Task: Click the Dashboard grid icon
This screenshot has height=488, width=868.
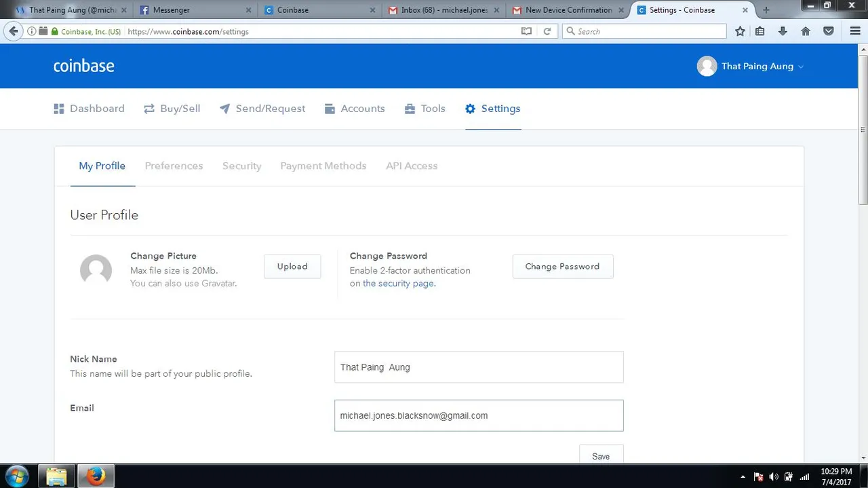Action: 59,109
